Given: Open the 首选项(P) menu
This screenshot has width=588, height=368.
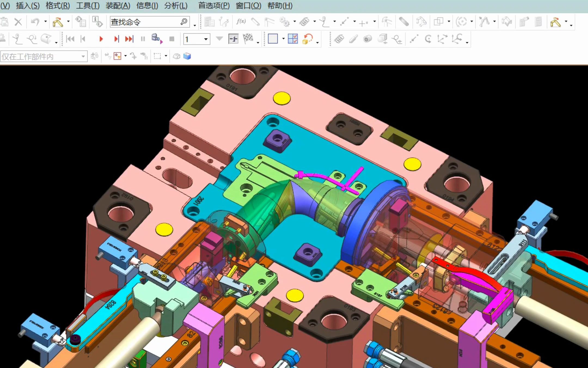Looking at the screenshot, I should pyautogui.click(x=214, y=5).
